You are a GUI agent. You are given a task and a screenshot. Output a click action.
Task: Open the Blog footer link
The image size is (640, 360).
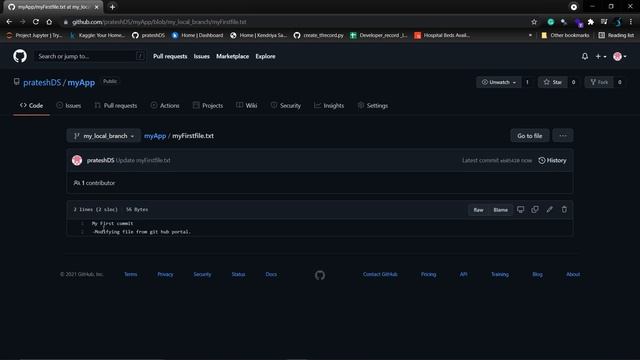pyautogui.click(x=538, y=274)
